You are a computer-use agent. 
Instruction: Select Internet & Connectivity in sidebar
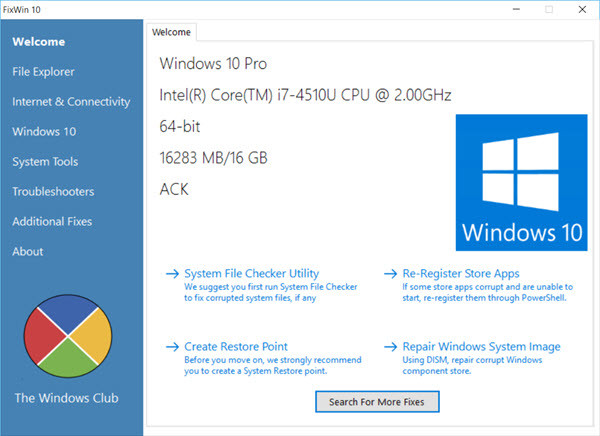(x=71, y=102)
